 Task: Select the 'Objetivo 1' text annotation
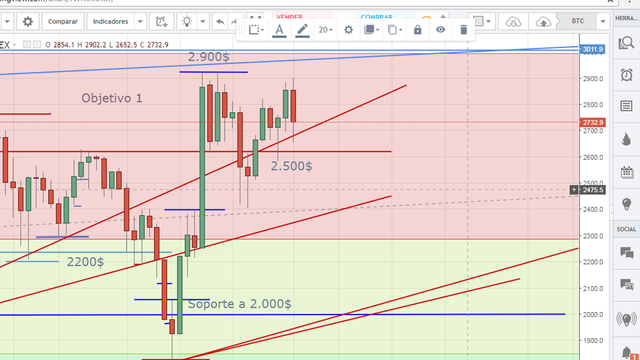[x=112, y=98]
